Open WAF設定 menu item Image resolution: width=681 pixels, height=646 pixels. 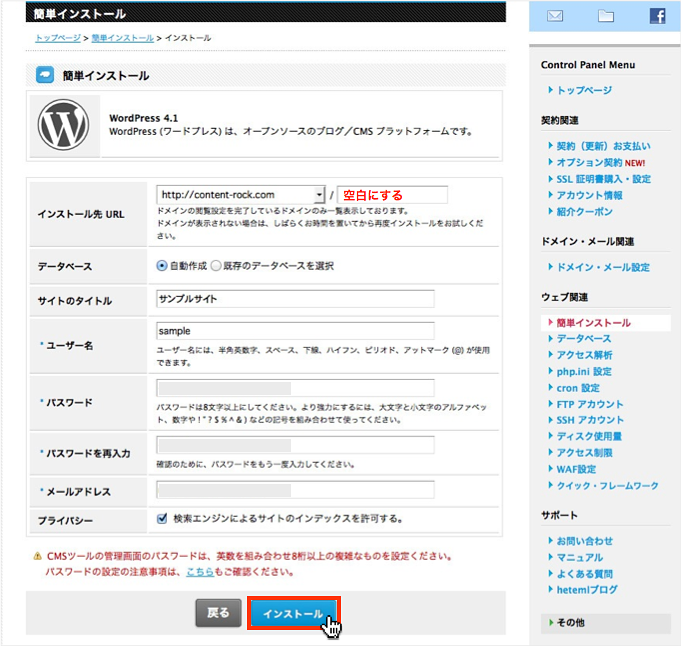[576, 469]
